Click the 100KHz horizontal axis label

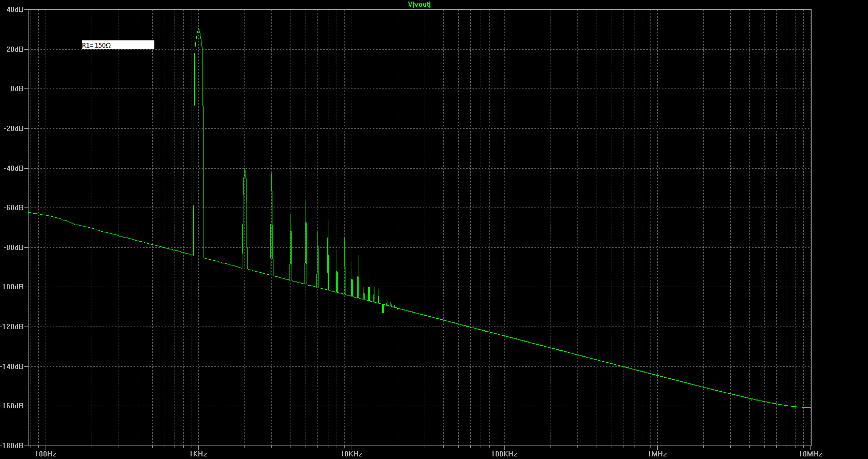(504, 454)
